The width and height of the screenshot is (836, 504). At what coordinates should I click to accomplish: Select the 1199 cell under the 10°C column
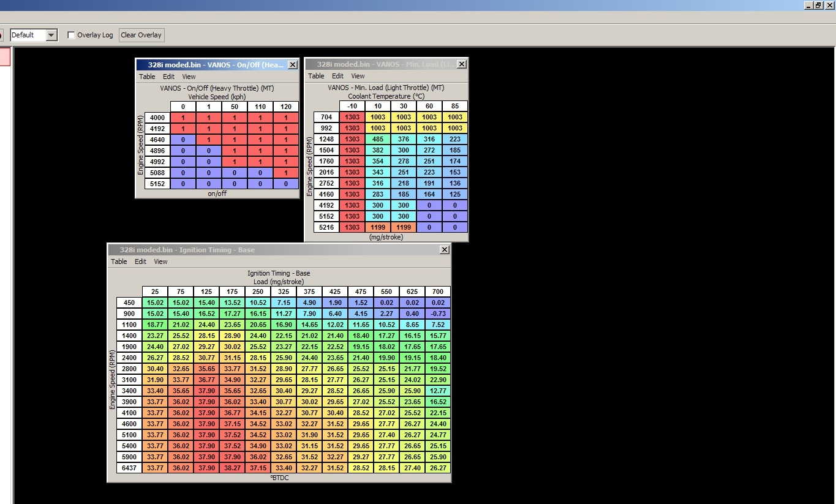[378, 227]
